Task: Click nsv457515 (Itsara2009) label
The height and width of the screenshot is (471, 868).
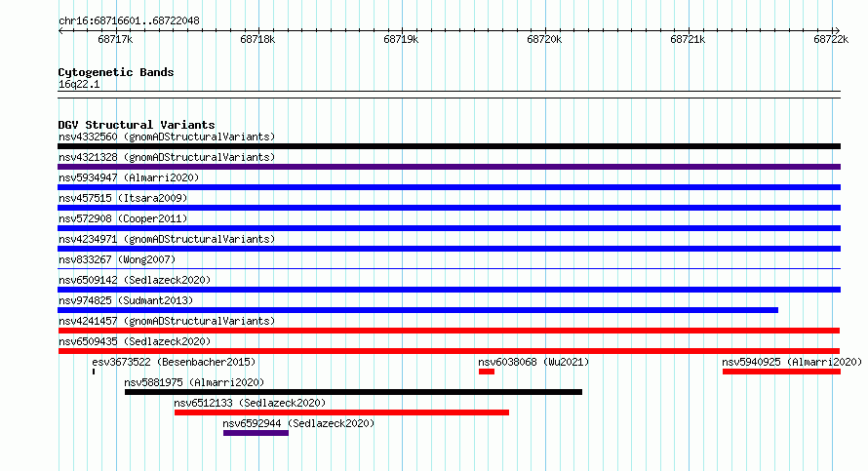Action: 123,198
